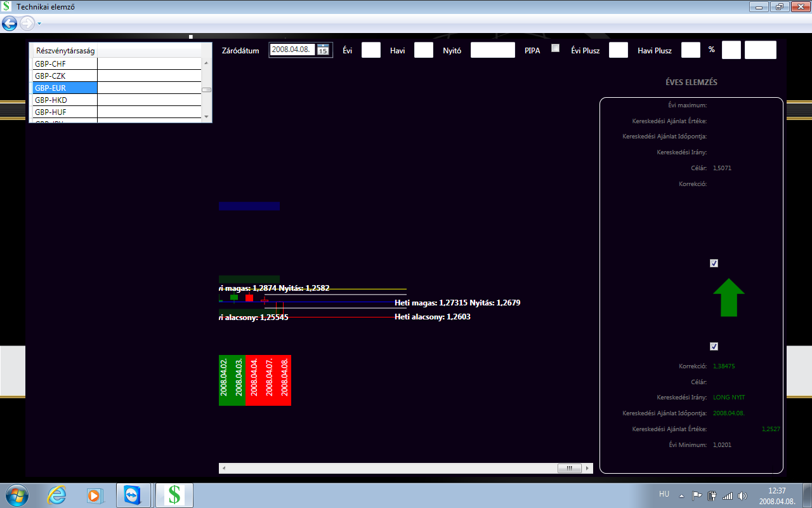This screenshot has height=508, width=812.
Task: Uncheck the checkbox below the green arrow
Action: coord(714,347)
